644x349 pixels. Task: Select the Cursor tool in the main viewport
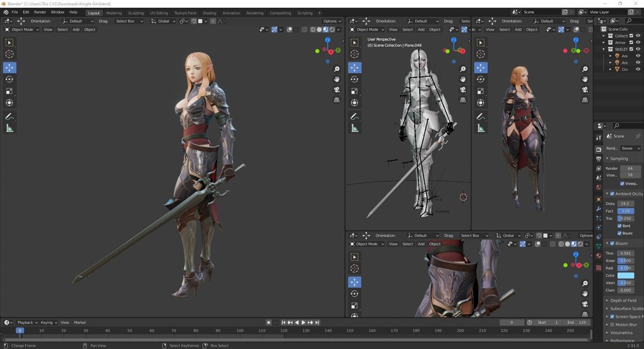coord(10,55)
